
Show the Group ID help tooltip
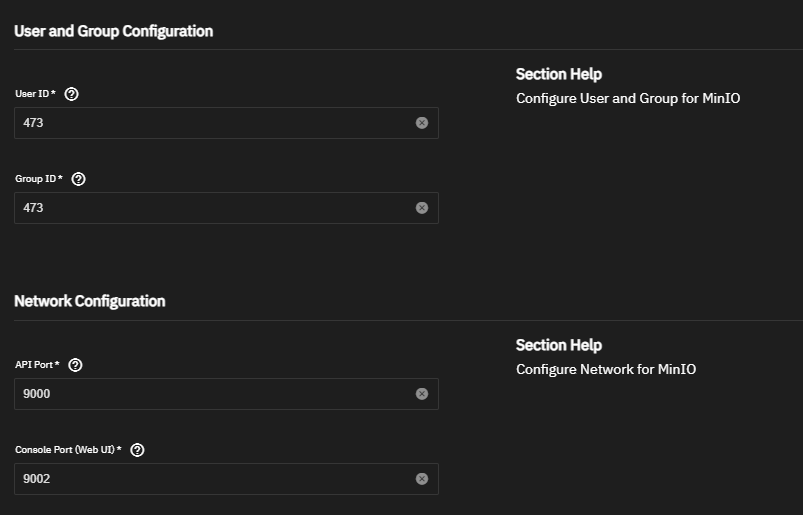78,179
